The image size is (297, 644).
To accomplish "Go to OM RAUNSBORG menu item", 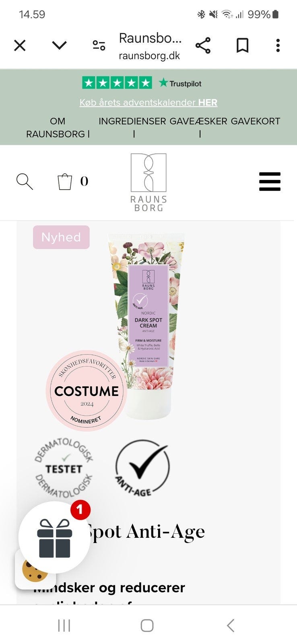I will point(58,128).
